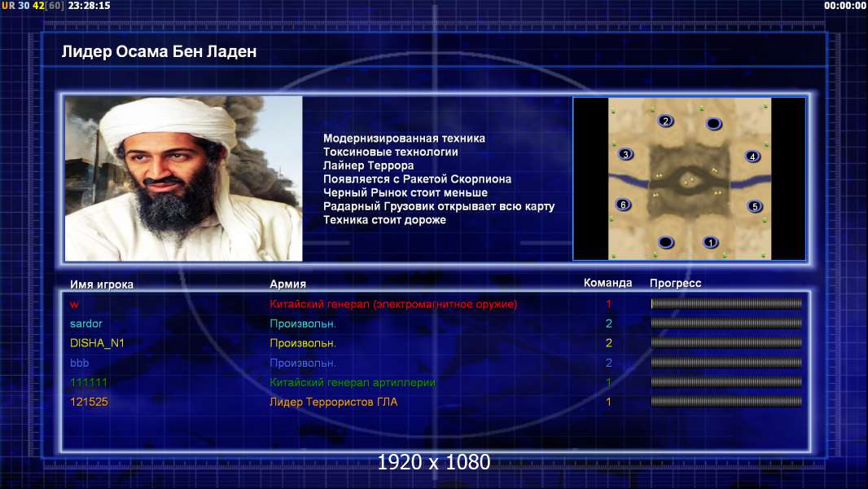Click loading progress bar for 111111
This screenshot has height=489, width=868.
click(726, 382)
